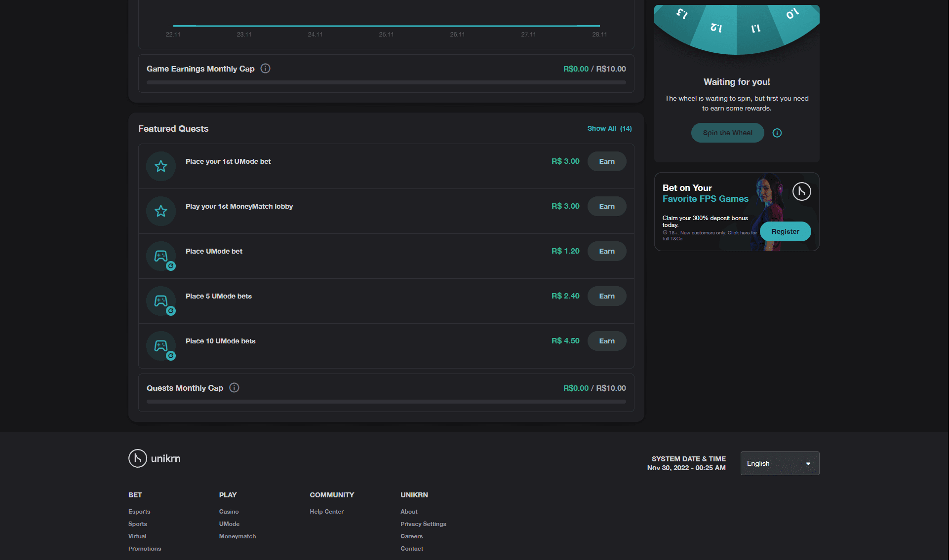
Task: Open the Help Center link
Action: click(326, 512)
